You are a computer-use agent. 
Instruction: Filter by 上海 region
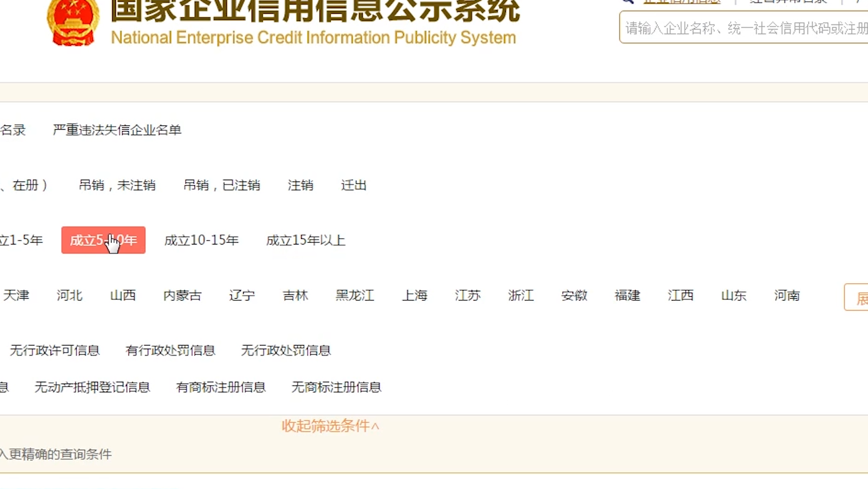coord(414,296)
